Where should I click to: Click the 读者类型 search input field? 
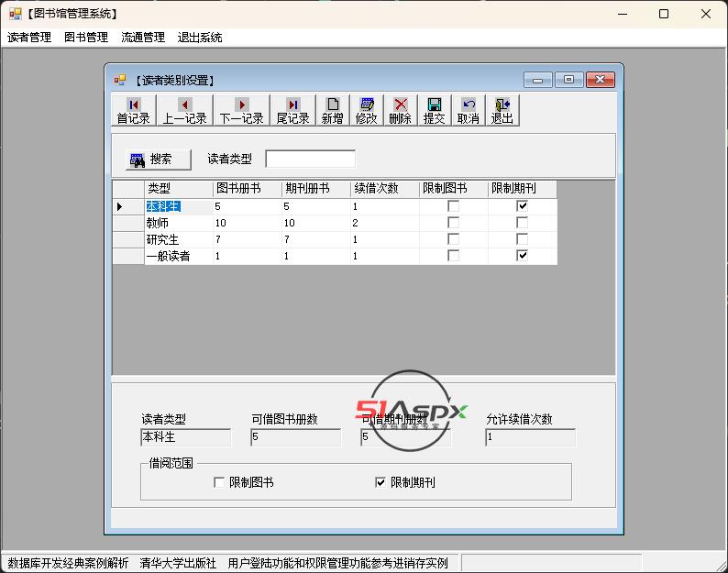tap(310, 159)
